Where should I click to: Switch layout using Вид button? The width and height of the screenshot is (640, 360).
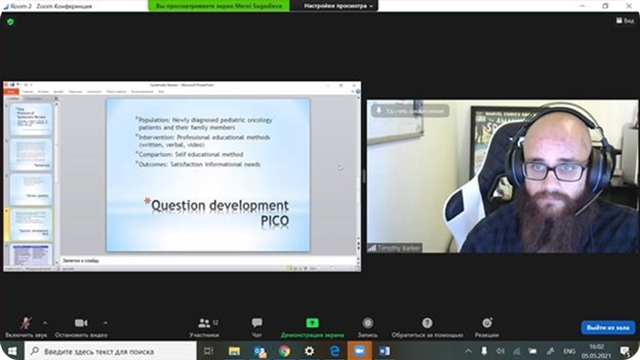tap(625, 20)
